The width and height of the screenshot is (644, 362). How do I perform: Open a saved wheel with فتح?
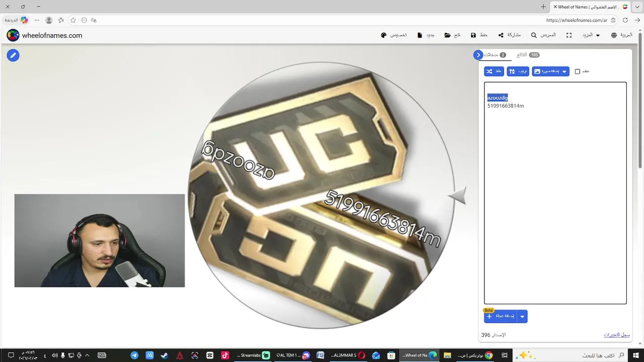click(452, 35)
